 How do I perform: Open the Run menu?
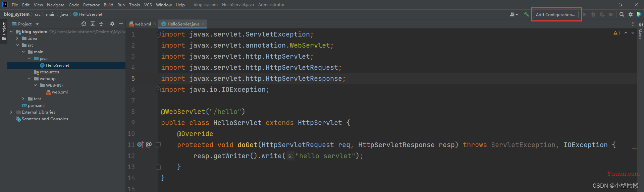click(121, 5)
